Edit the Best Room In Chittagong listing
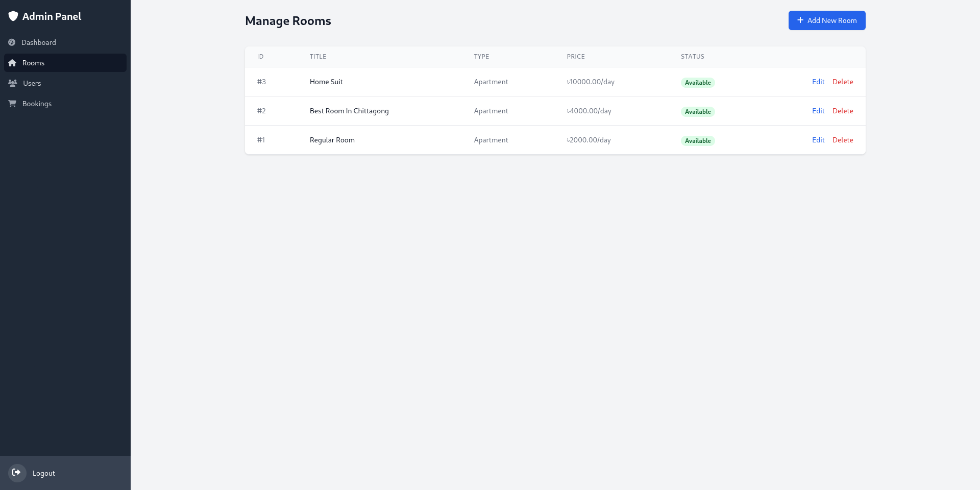Image resolution: width=980 pixels, height=490 pixels. pos(818,111)
